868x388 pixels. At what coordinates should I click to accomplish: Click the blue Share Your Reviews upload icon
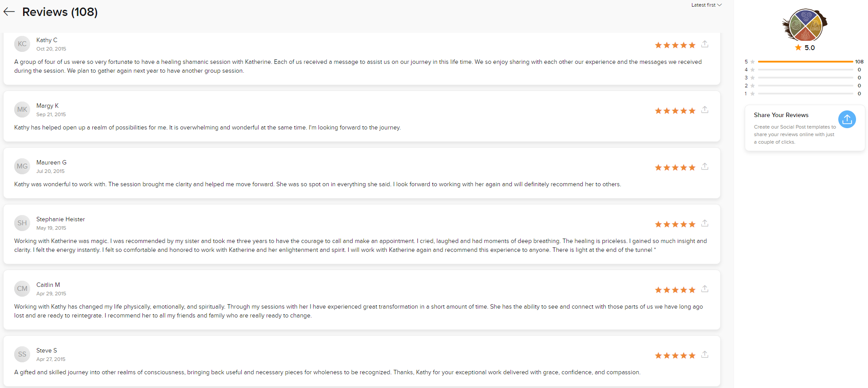coord(847,119)
